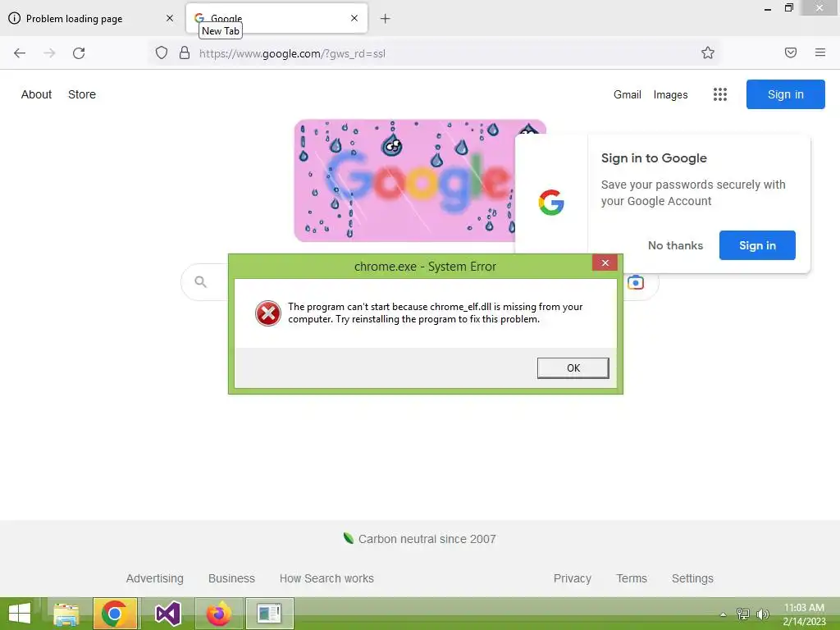Viewport: 840px width, 630px height.
Task: Open the tracking protection shield icon
Action: [162, 52]
